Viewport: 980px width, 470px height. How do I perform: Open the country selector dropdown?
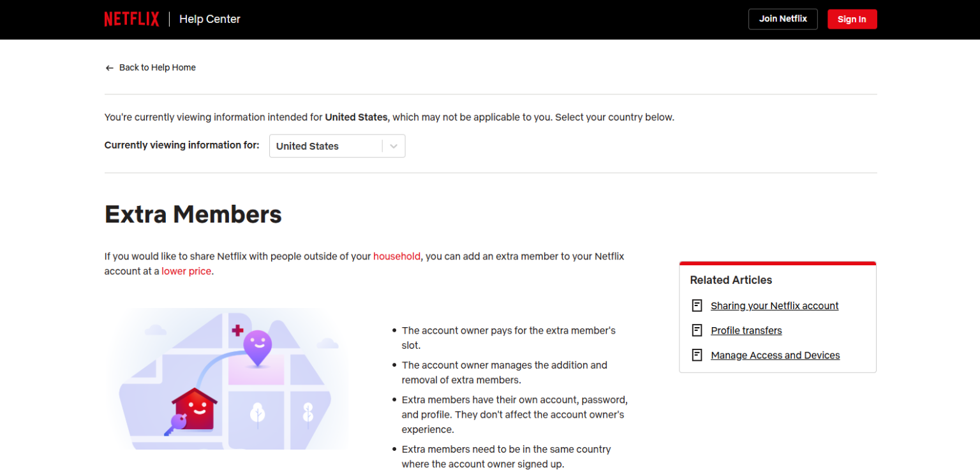click(325, 146)
